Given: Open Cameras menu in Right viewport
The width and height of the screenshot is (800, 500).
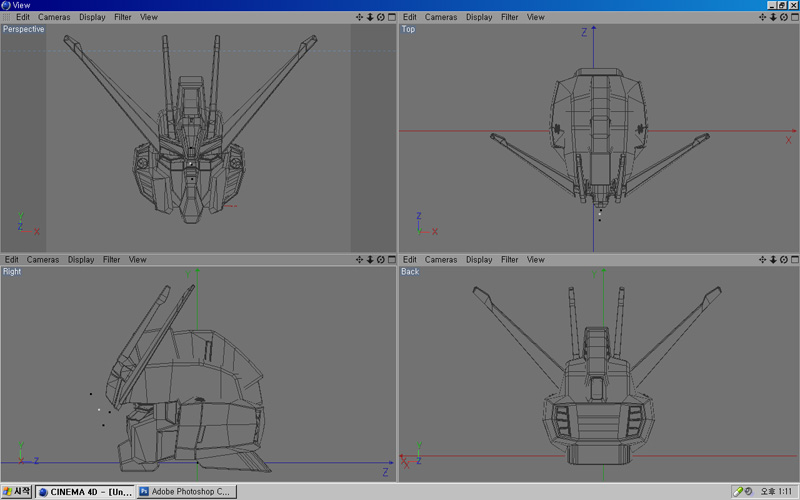Looking at the screenshot, I should click(43, 260).
